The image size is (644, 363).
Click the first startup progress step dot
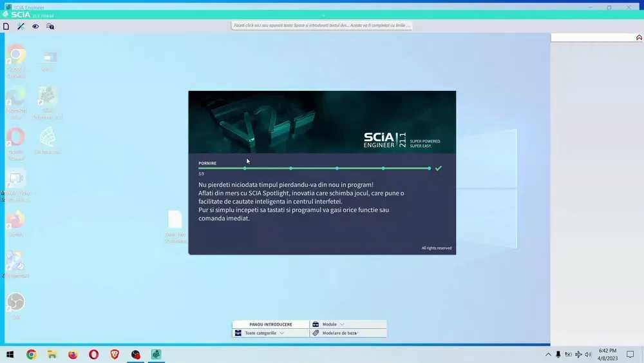(x=245, y=168)
